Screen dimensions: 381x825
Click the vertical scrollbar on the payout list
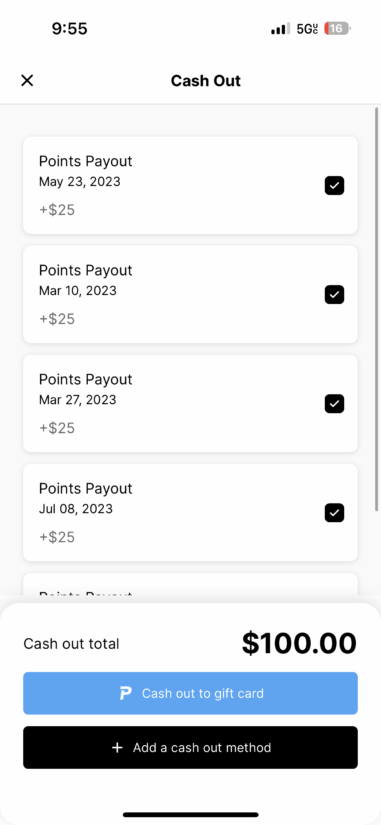[376, 309]
